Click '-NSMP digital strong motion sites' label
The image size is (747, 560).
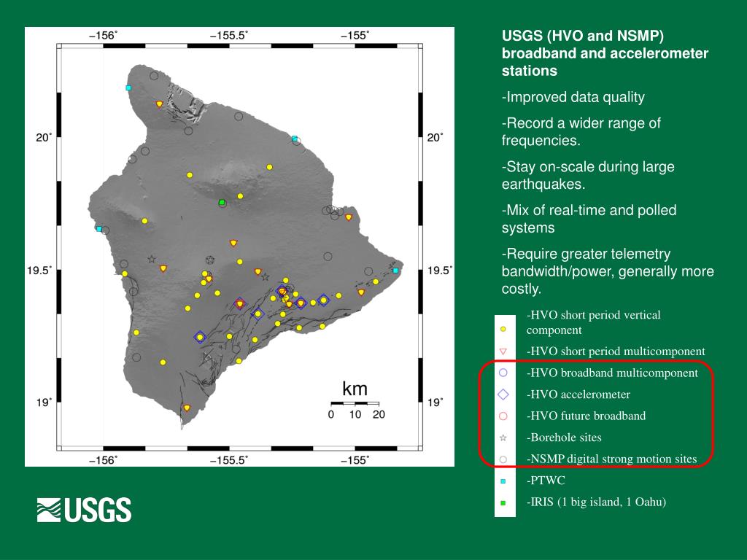click(612, 459)
